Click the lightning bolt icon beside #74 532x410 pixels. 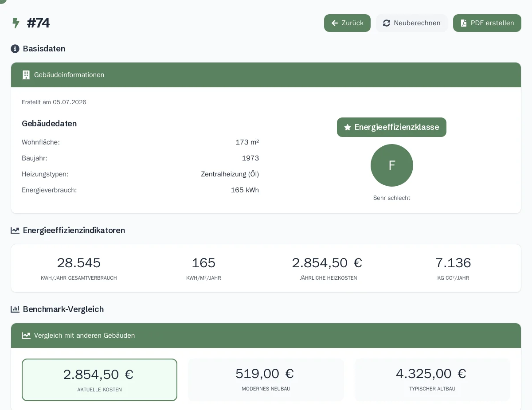click(x=16, y=23)
